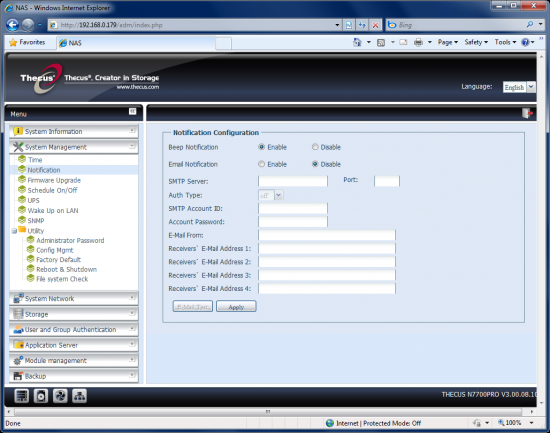Open the fan status icon in the bottom bar

[60, 396]
